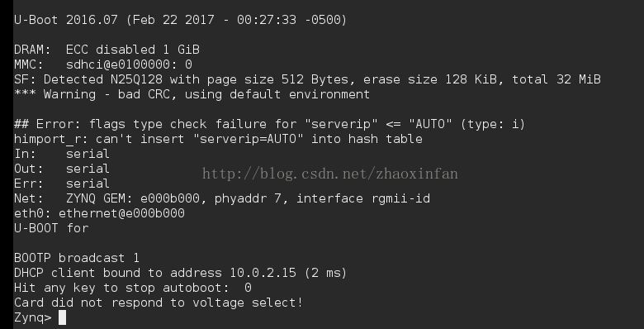Click the U-Boot 2016.07 version line
The width and height of the screenshot is (644, 329).
pyautogui.click(x=180, y=19)
